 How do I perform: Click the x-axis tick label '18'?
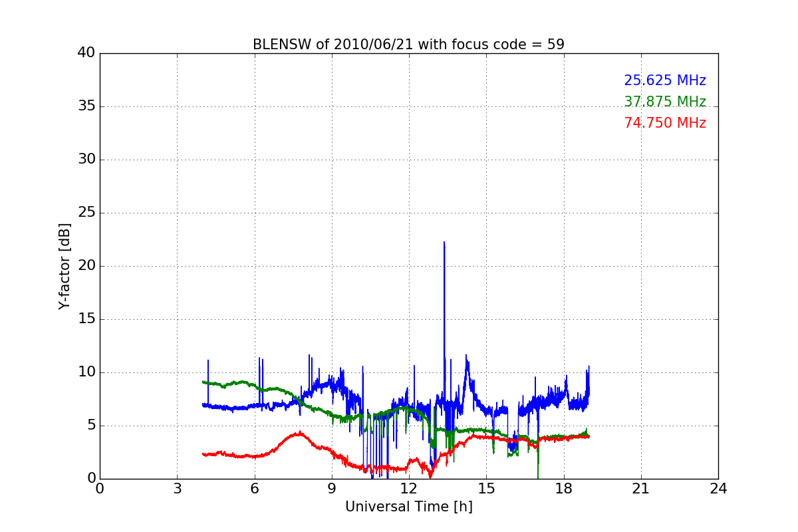pyautogui.click(x=564, y=489)
